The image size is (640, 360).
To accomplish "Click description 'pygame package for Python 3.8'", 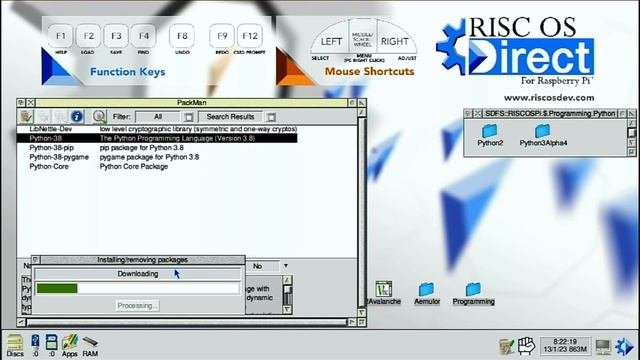I will tap(149, 157).
